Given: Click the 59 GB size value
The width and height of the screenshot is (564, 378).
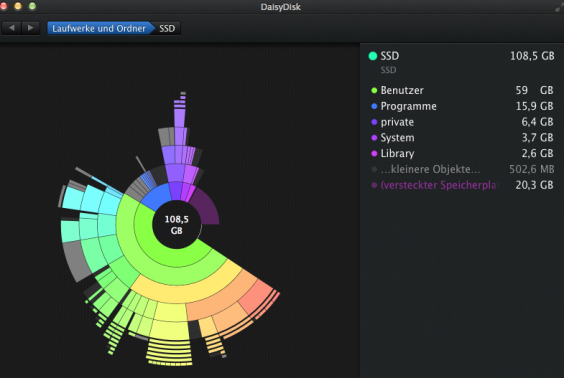Looking at the screenshot, I should [x=534, y=90].
